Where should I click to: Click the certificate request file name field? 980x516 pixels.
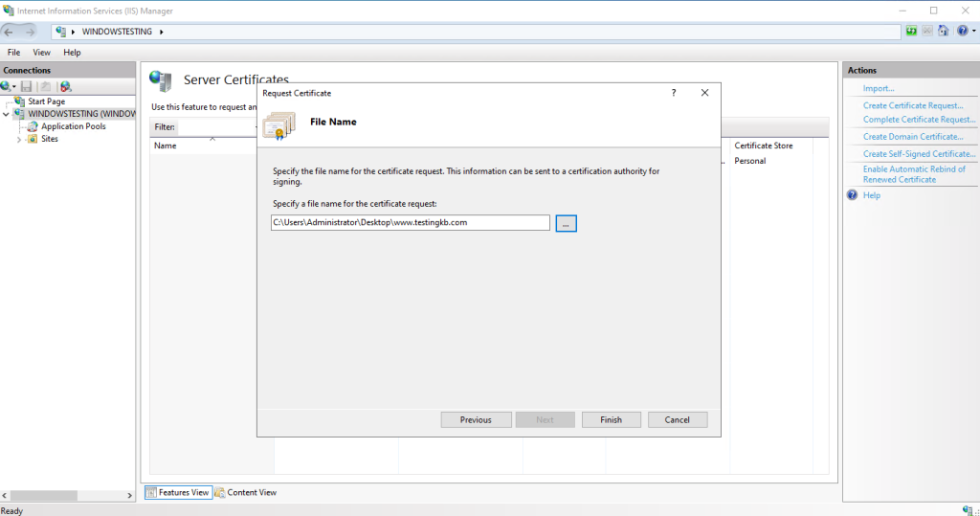(x=410, y=223)
